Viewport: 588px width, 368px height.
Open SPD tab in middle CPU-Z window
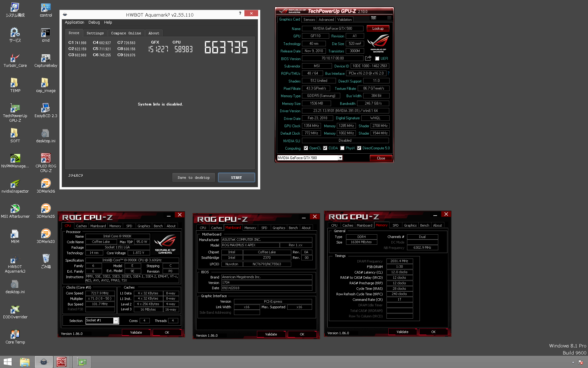264,228
